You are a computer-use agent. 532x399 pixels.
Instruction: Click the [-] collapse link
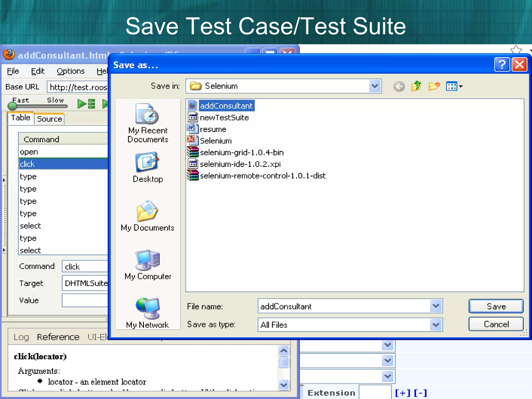coord(421,393)
